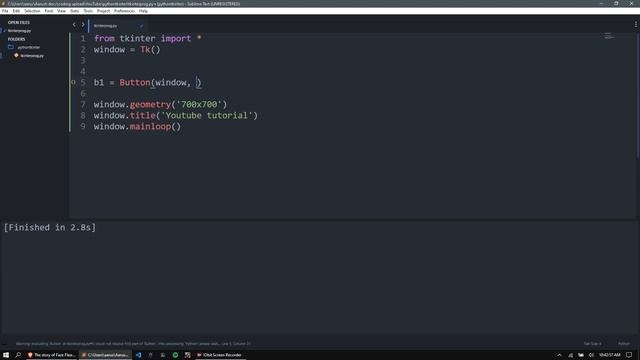The width and height of the screenshot is (640, 360).
Task: Open the Project menu
Action: point(103,11)
